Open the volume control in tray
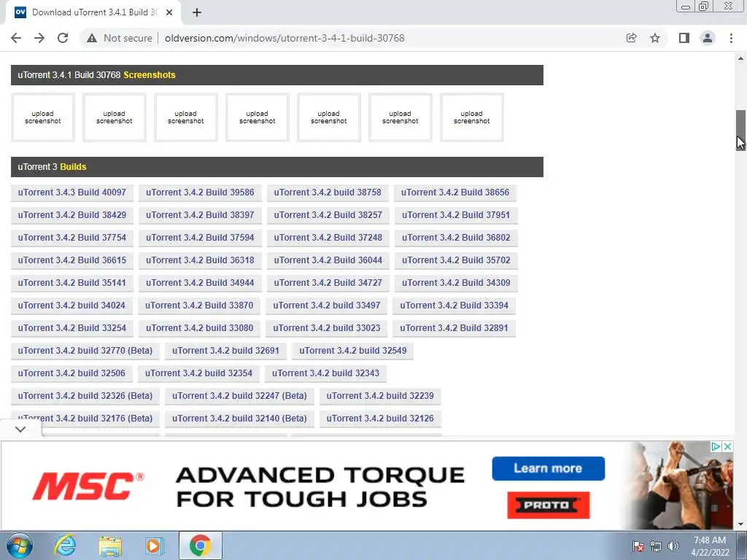Viewport: 747px width, 560px height. point(673,546)
